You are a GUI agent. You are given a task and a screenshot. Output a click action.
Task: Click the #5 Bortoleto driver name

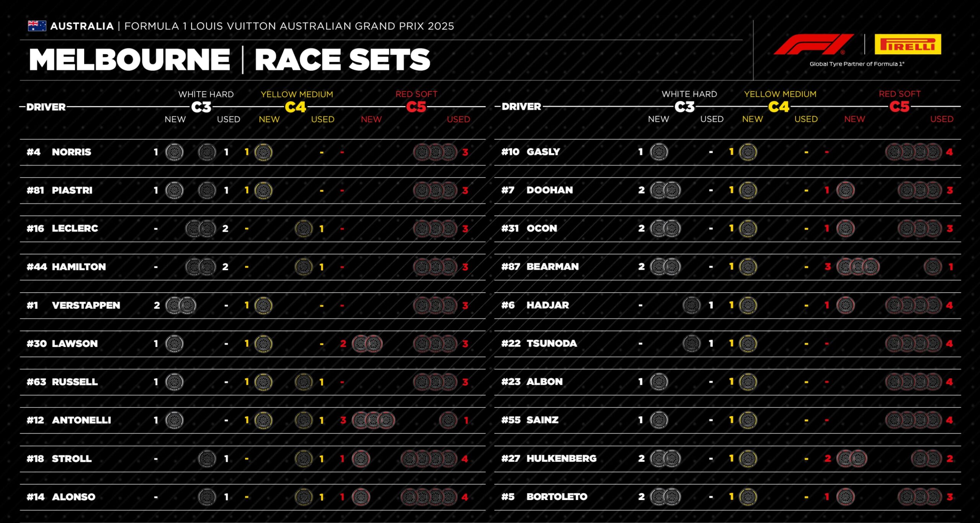544,497
